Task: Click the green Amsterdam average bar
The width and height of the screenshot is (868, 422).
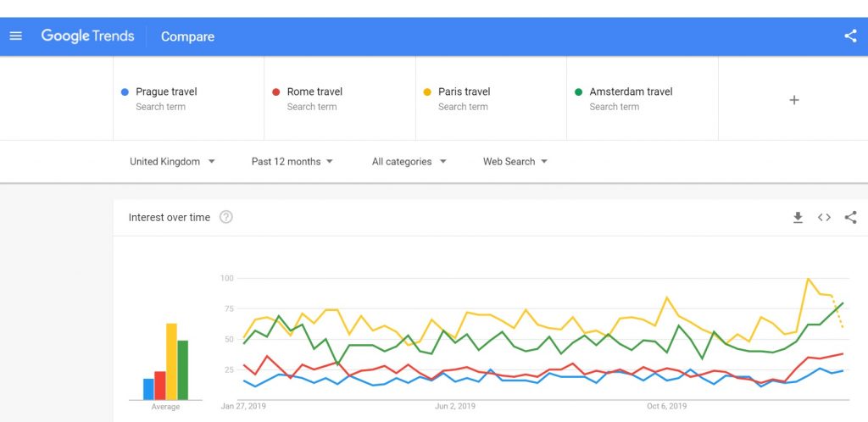Action: point(182,370)
